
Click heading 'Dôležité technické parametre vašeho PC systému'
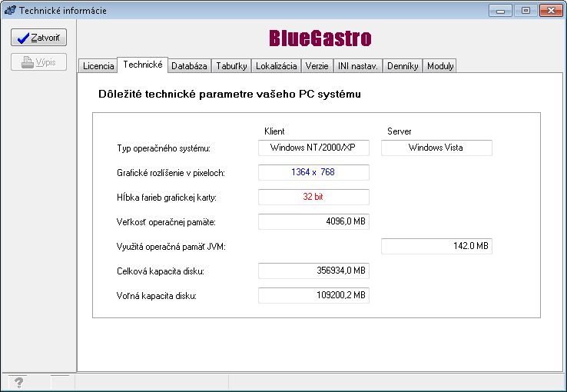coord(230,94)
